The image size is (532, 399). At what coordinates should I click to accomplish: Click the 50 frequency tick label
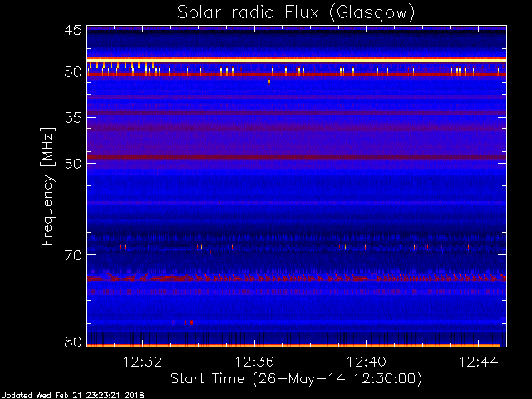coord(73,72)
